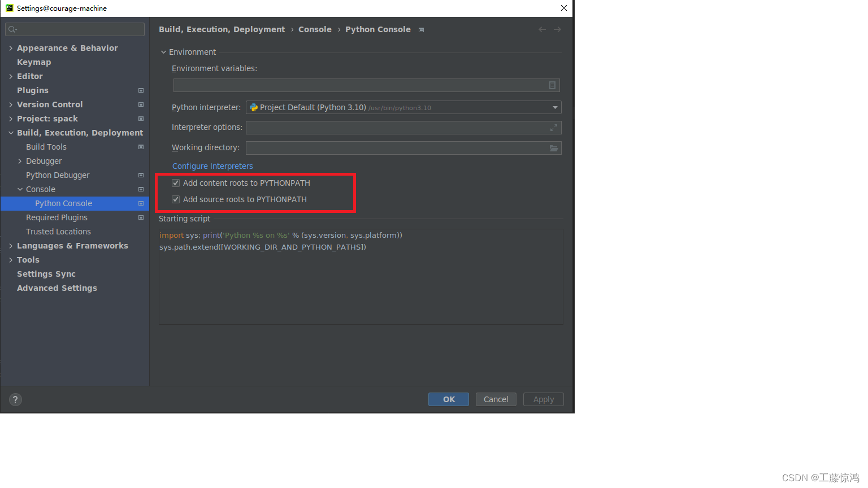Open Configure Interpreters link

click(x=212, y=165)
